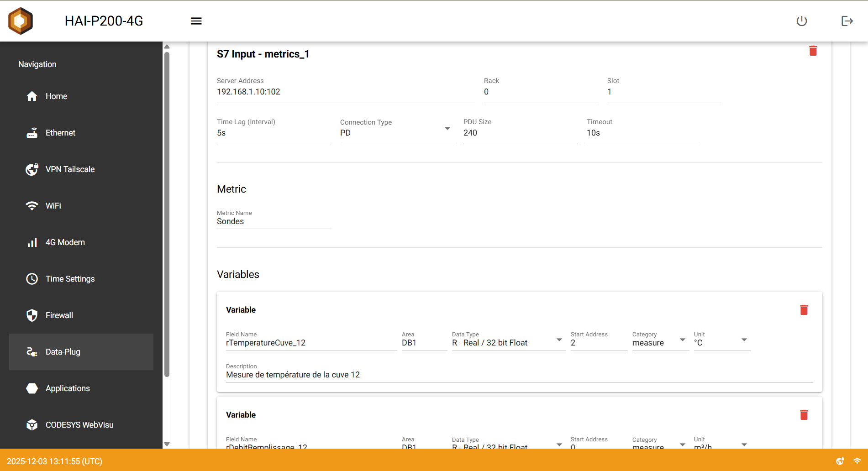The height and width of the screenshot is (471, 868).
Task: Open the Connection Type dropdown
Action: (x=447, y=129)
